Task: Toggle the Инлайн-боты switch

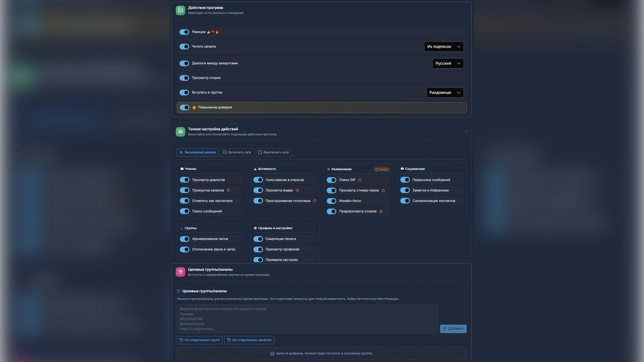Action: (332, 201)
